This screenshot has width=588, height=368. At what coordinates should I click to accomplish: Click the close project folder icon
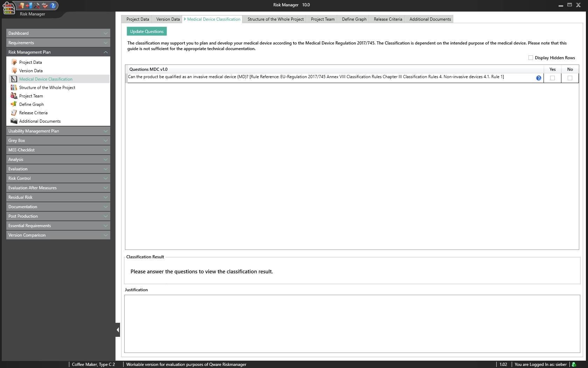point(21,5)
